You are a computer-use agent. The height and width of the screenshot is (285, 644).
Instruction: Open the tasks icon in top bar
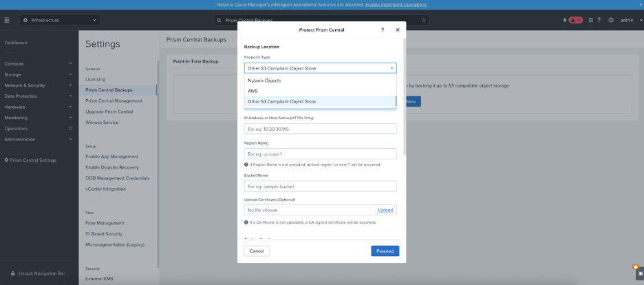(590, 20)
